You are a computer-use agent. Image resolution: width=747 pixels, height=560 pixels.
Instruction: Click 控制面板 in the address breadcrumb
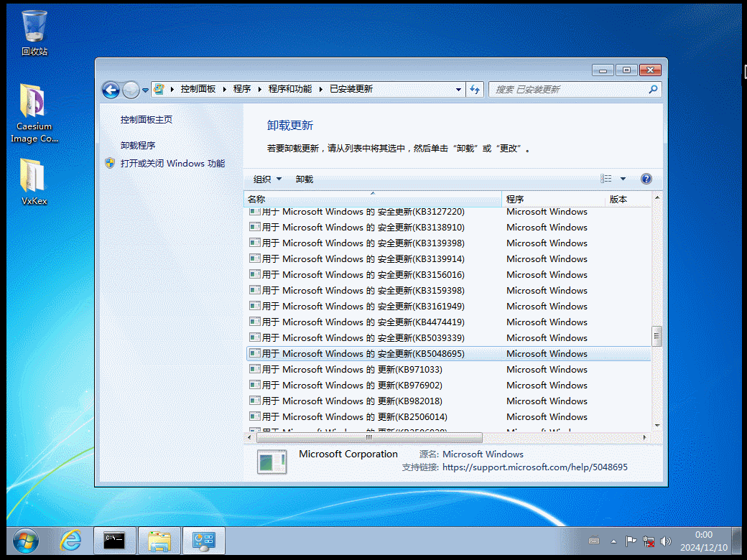(198, 89)
